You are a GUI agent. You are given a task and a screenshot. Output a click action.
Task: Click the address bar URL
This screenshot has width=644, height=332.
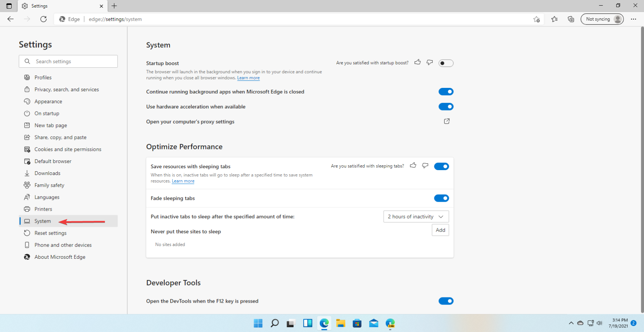coord(115,19)
